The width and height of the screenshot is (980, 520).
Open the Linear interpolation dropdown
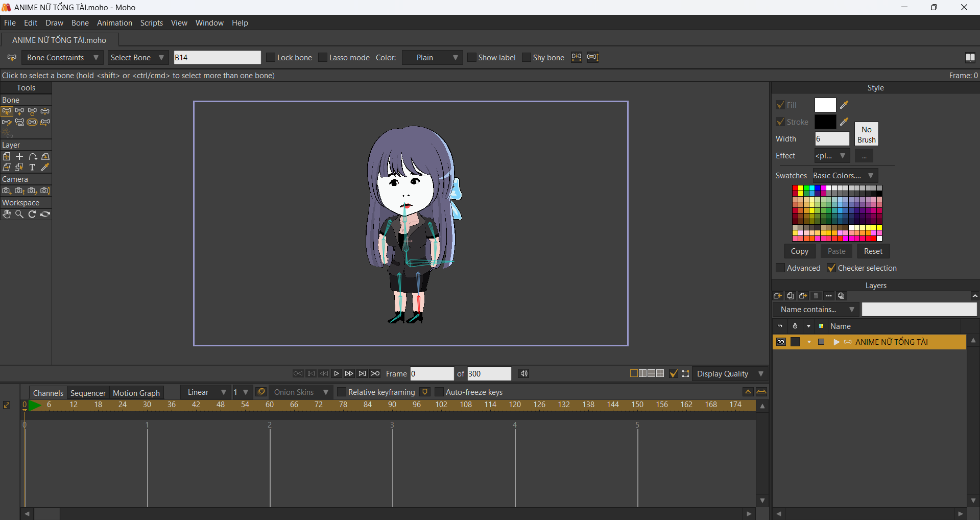206,392
